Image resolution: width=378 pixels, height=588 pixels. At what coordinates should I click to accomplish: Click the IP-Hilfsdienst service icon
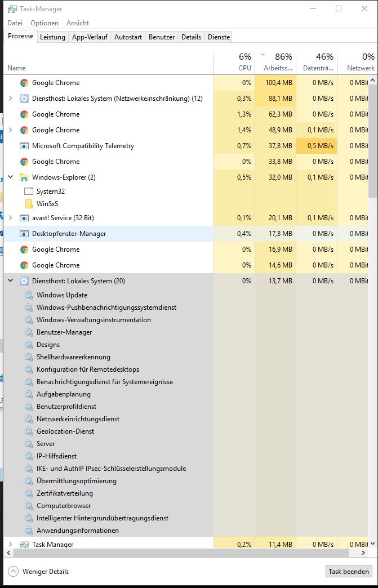pyautogui.click(x=29, y=456)
